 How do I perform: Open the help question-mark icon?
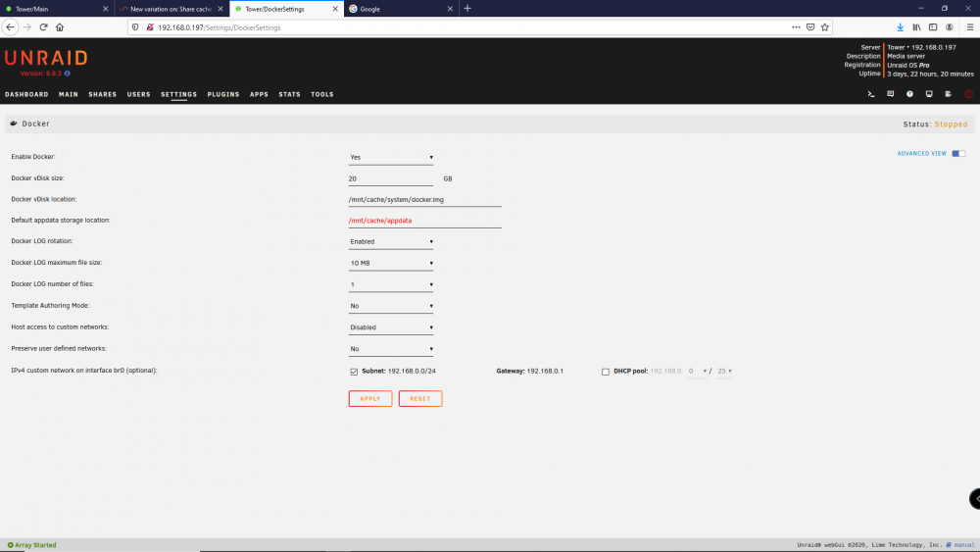pyautogui.click(x=909, y=94)
